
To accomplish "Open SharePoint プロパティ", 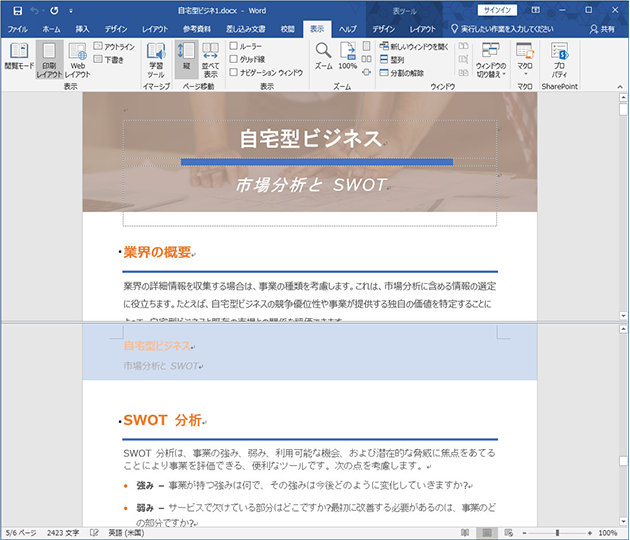I will (559, 59).
